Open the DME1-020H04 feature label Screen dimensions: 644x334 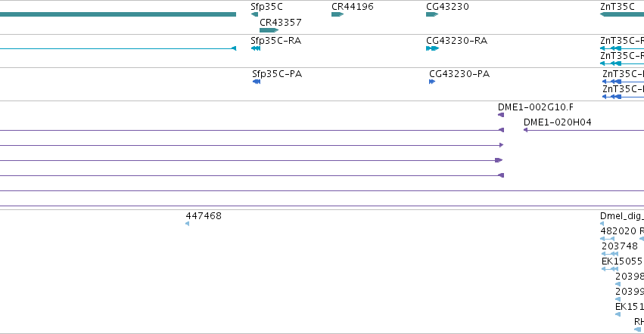point(557,122)
